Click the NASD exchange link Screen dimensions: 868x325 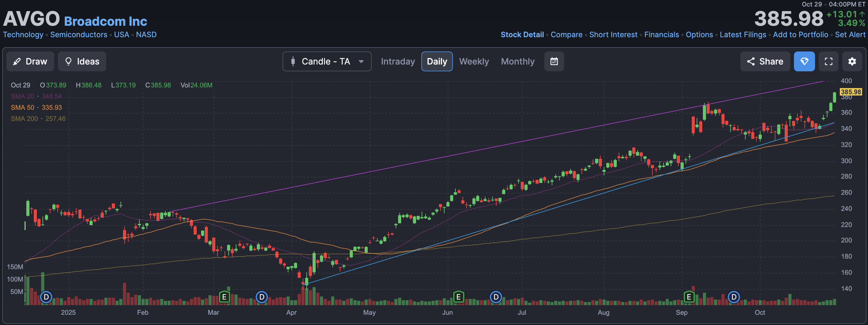146,34
